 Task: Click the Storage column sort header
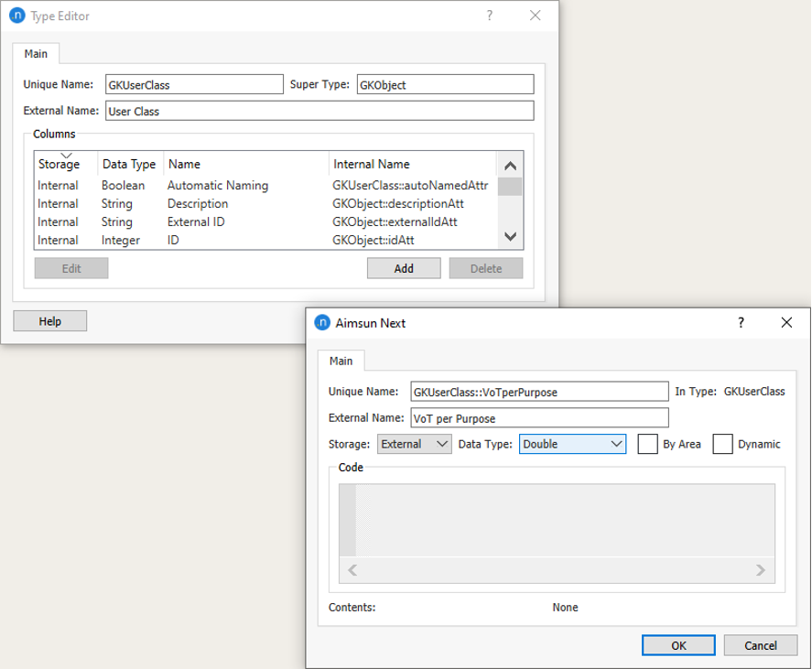(65, 164)
